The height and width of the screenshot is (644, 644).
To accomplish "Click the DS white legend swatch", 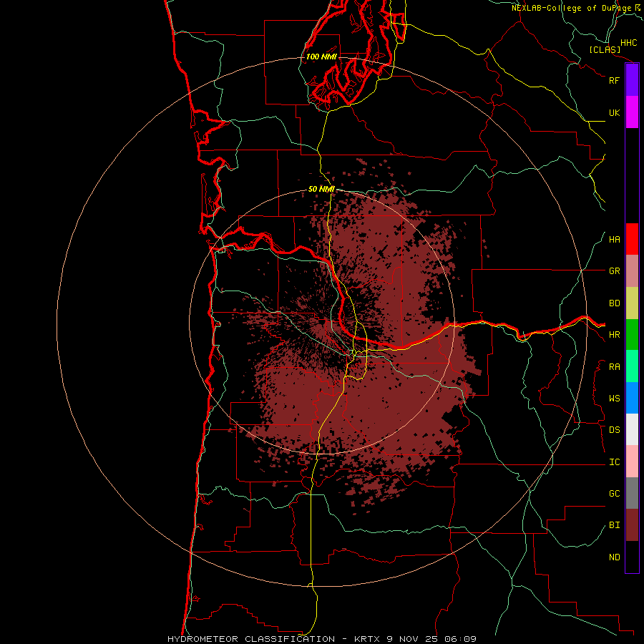I will point(632,429).
